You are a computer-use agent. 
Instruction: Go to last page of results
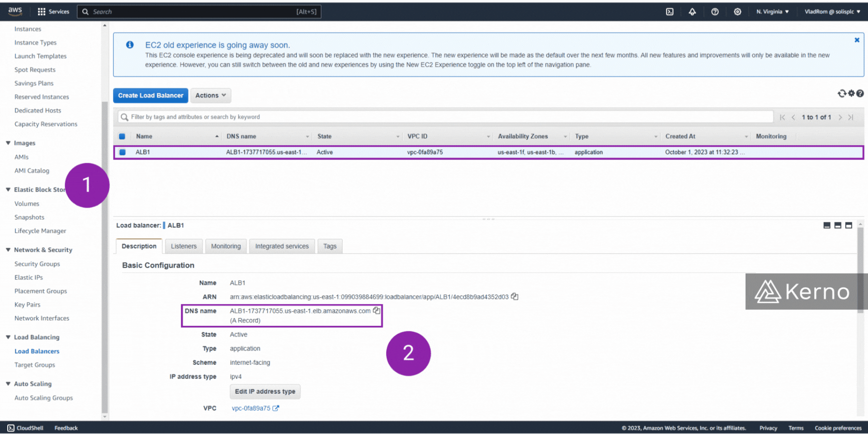click(x=851, y=117)
